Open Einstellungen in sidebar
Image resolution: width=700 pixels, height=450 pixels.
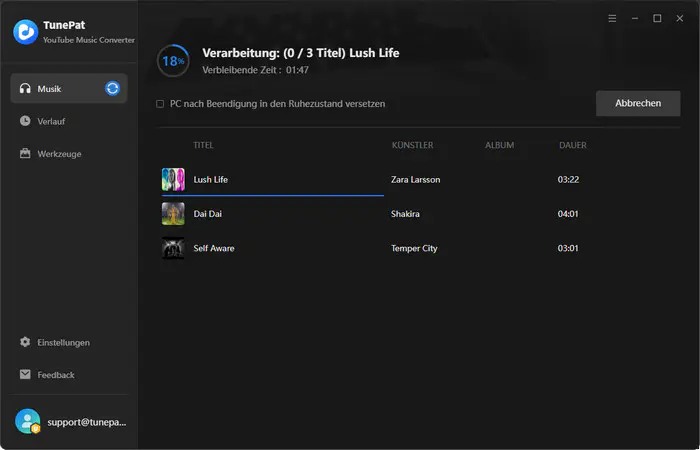tap(69, 342)
